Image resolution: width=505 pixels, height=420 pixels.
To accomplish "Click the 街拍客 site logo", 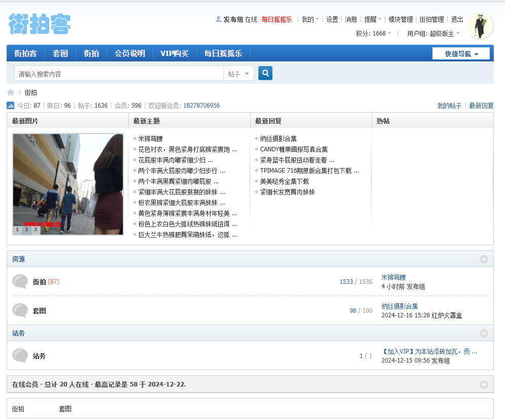I will coord(40,24).
